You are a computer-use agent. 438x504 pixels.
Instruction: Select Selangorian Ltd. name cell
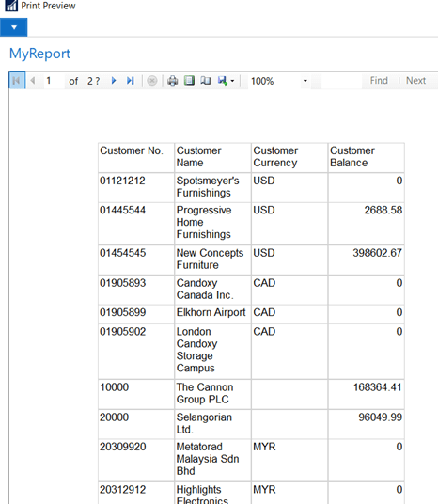click(x=212, y=424)
